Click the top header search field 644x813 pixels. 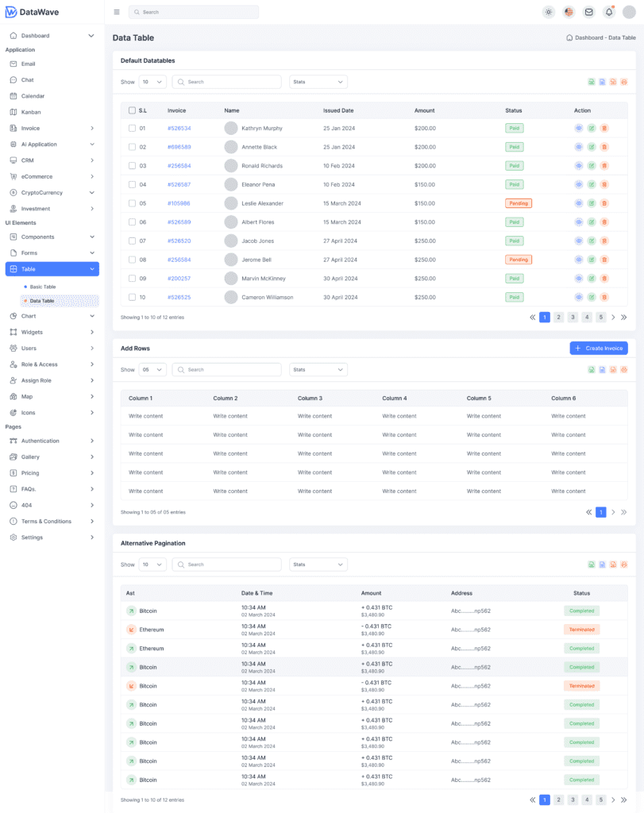click(194, 12)
